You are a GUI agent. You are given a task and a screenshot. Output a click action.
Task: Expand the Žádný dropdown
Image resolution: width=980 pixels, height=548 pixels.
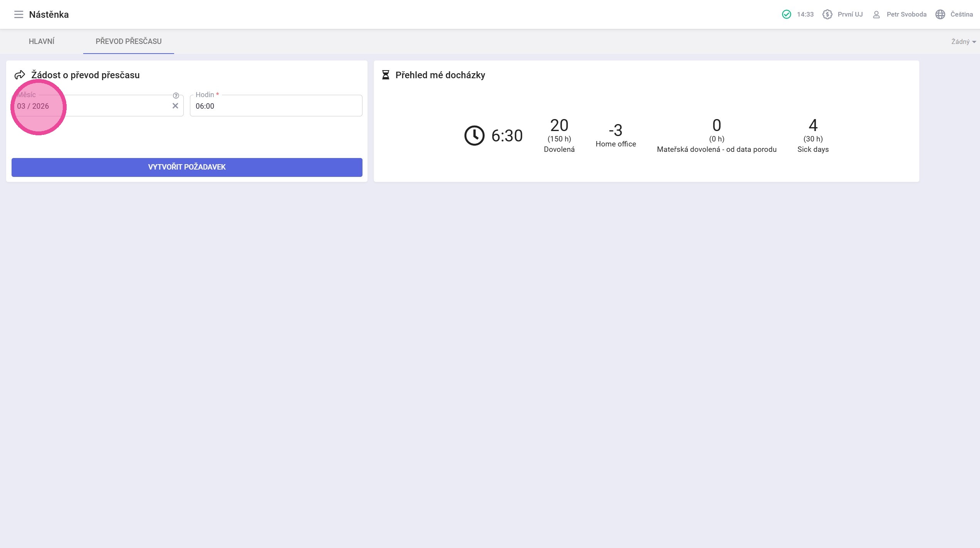(963, 42)
